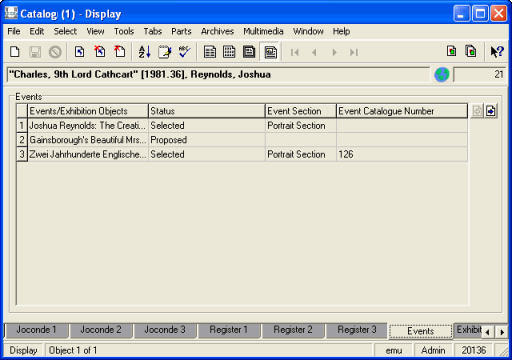The width and height of the screenshot is (512, 360).
Task: Click the highlighted Details View toolbar icon
Action: coord(270,52)
